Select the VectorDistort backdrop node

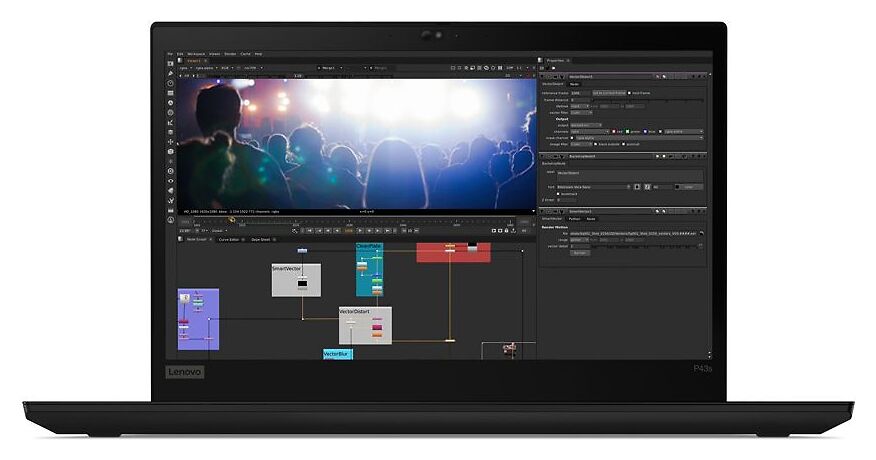(x=365, y=325)
